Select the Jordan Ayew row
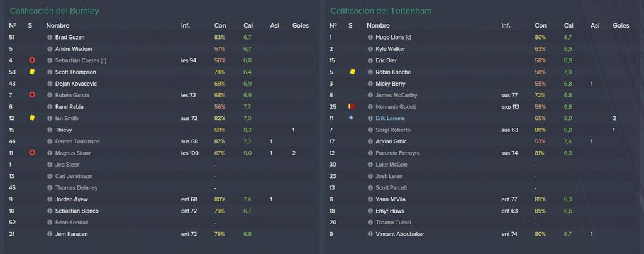This screenshot has width=644, height=254. [x=160, y=199]
